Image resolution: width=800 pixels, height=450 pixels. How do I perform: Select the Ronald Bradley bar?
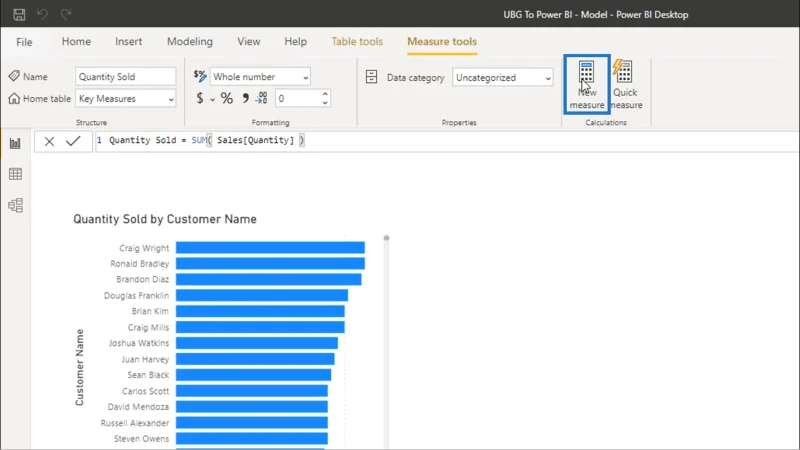[270, 263]
